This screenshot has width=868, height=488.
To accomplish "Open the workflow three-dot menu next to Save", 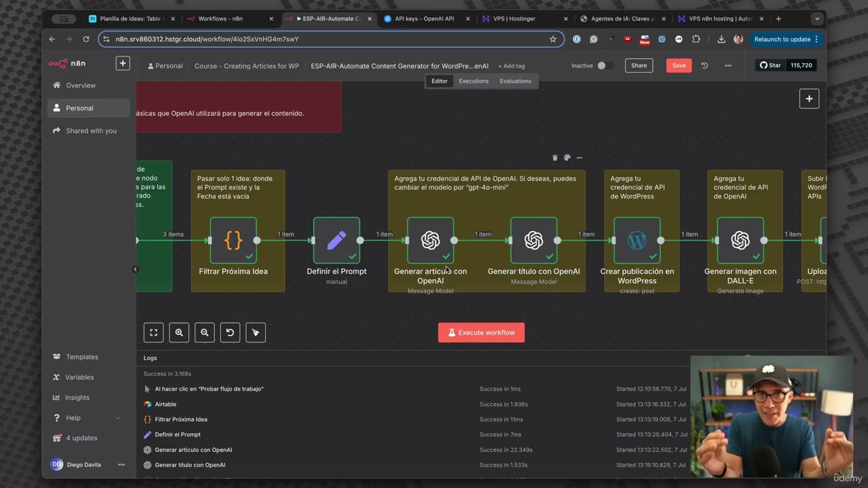I will point(728,66).
